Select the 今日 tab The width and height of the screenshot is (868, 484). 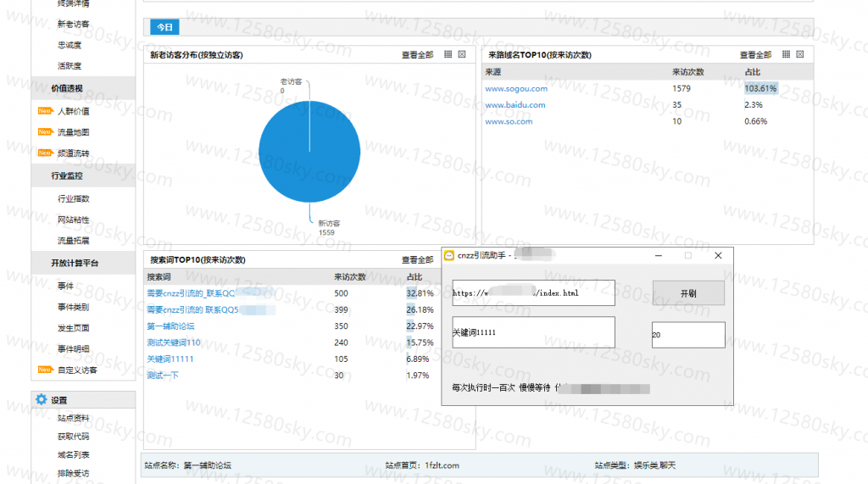click(164, 26)
